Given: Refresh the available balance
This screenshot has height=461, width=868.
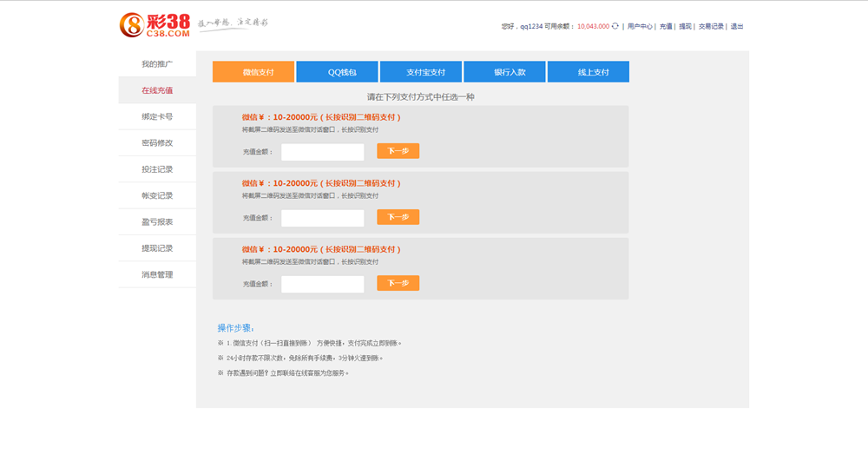Looking at the screenshot, I should click(x=615, y=26).
